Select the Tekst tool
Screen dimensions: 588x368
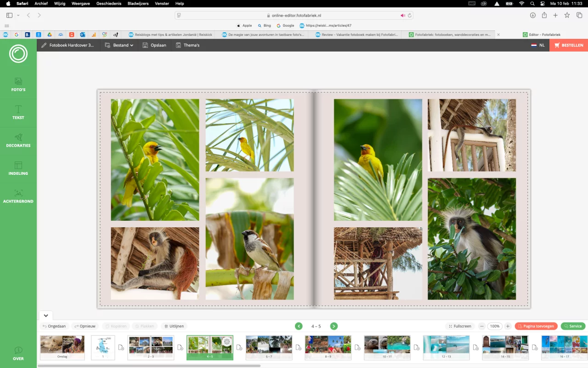click(18, 112)
